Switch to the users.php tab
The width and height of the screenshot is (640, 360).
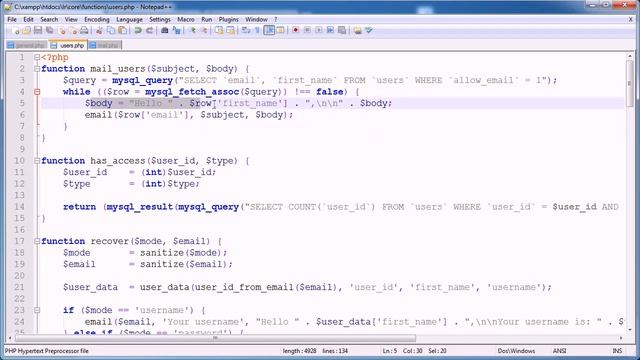point(67,45)
